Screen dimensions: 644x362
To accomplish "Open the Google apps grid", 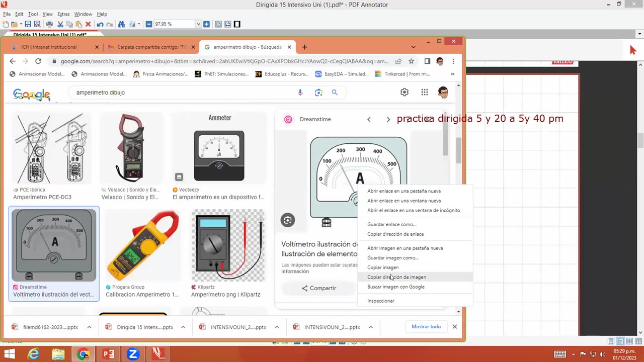I will (x=425, y=93).
